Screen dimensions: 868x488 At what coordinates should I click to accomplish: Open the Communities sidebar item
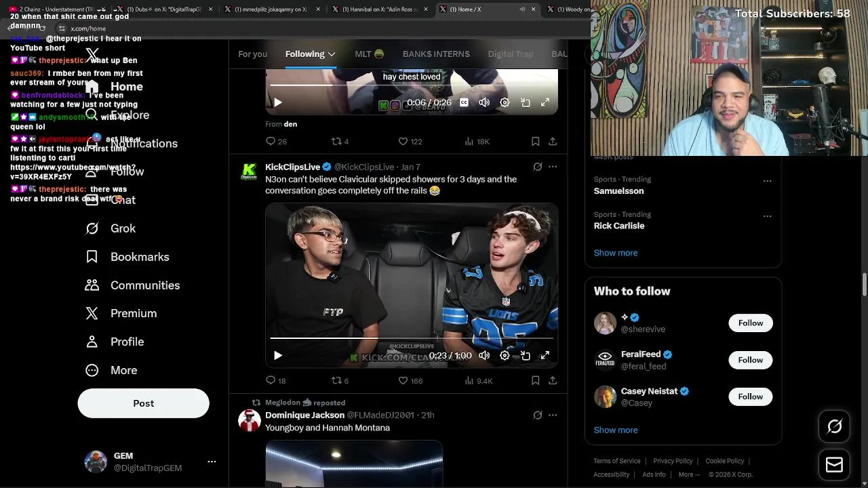[x=132, y=285]
